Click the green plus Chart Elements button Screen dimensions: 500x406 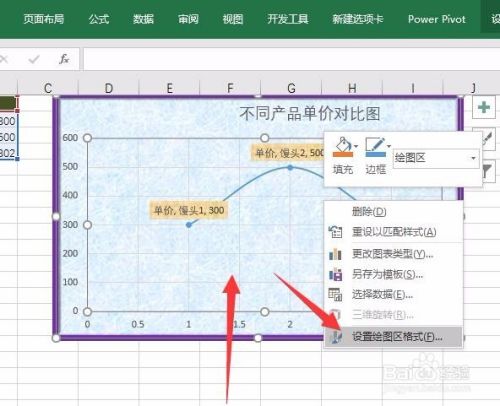coord(484,107)
